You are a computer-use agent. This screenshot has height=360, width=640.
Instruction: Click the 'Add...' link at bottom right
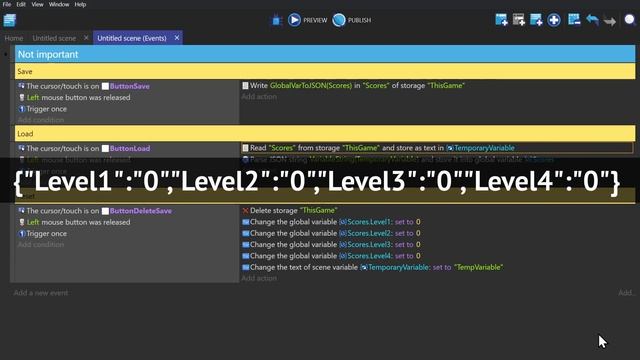tap(627, 293)
